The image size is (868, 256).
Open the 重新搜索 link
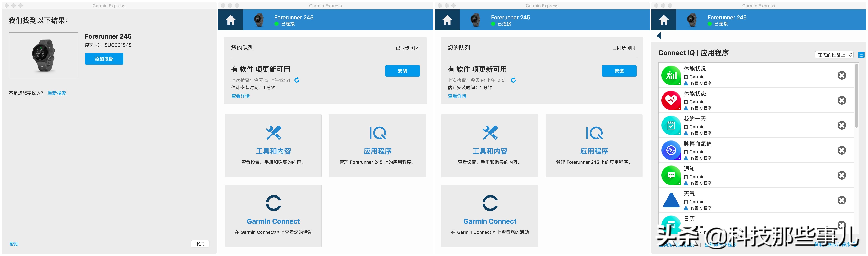tap(57, 93)
